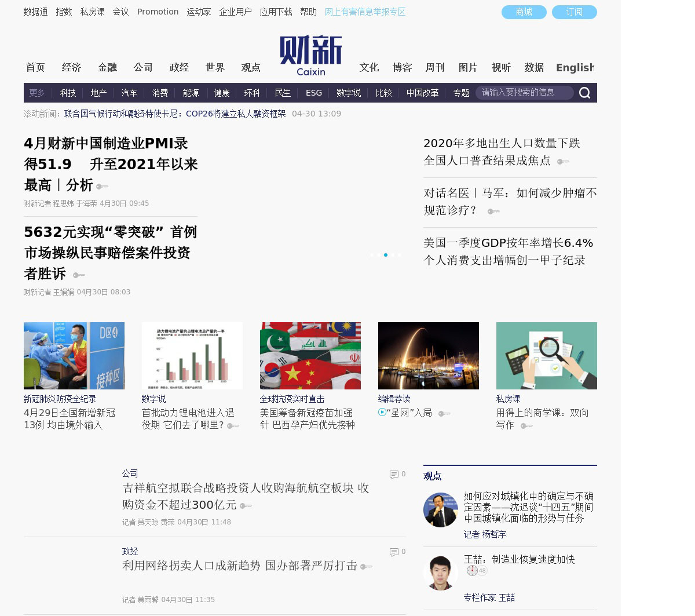The height and width of the screenshot is (616, 695).
Task: Select 数字说 in sub-navigation bar
Action: (x=349, y=93)
